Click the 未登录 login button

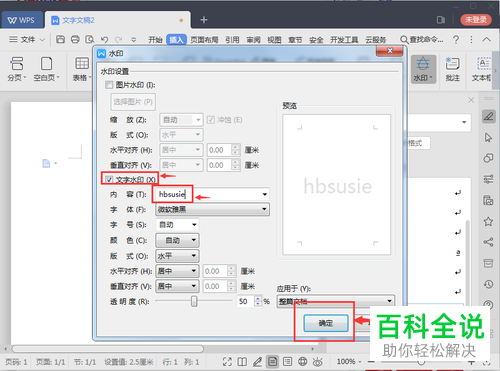click(476, 20)
